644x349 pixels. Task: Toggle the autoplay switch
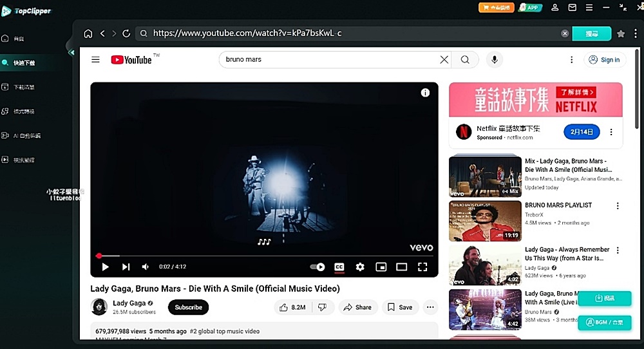click(x=317, y=267)
